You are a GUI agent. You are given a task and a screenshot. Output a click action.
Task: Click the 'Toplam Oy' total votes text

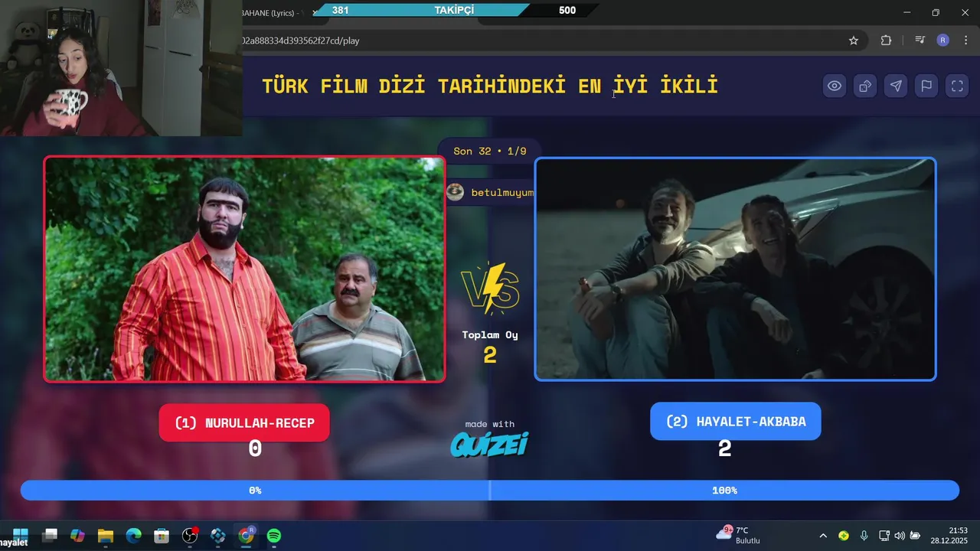click(490, 334)
